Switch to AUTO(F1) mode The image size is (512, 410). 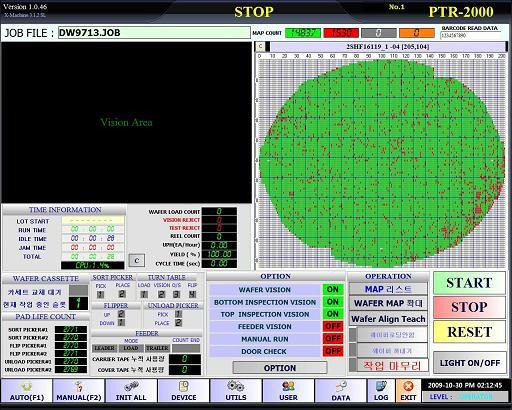pos(27,391)
